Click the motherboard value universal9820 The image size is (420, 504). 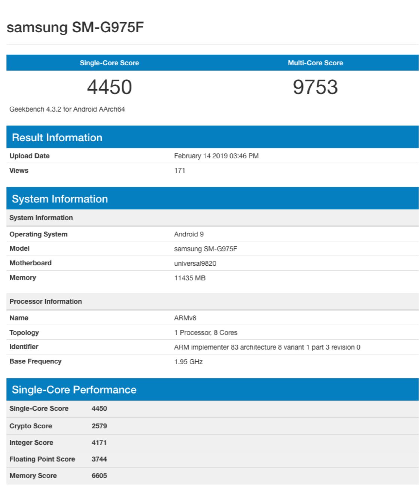(x=195, y=263)
